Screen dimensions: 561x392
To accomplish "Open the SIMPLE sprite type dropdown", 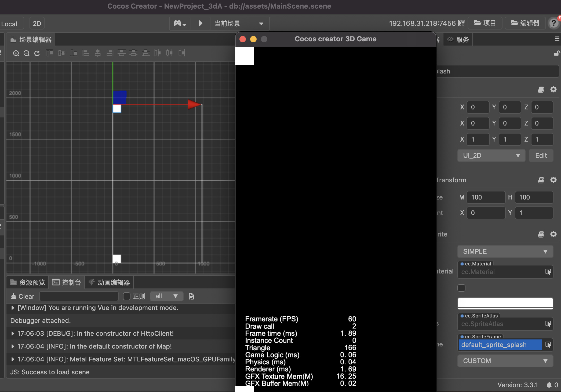I will tap(505, 252).
